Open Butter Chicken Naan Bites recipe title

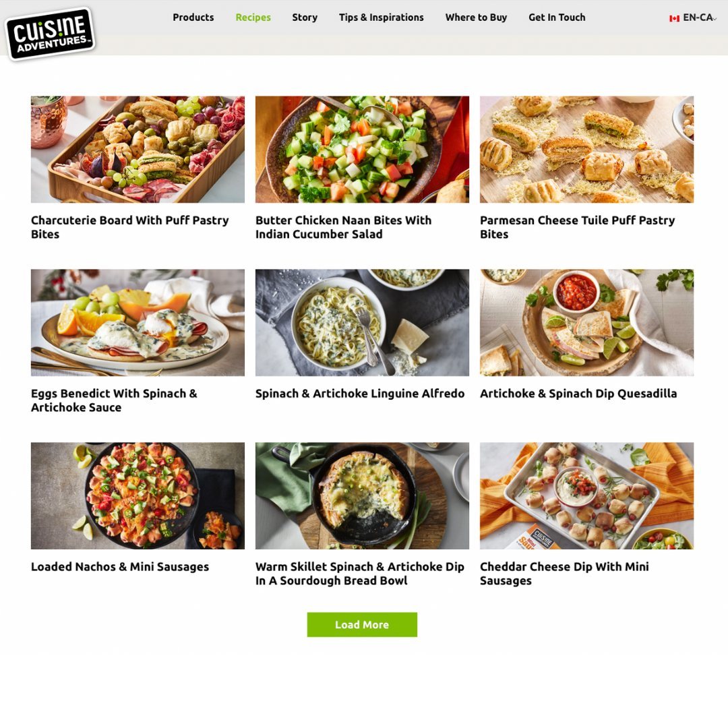pos(344,227)
